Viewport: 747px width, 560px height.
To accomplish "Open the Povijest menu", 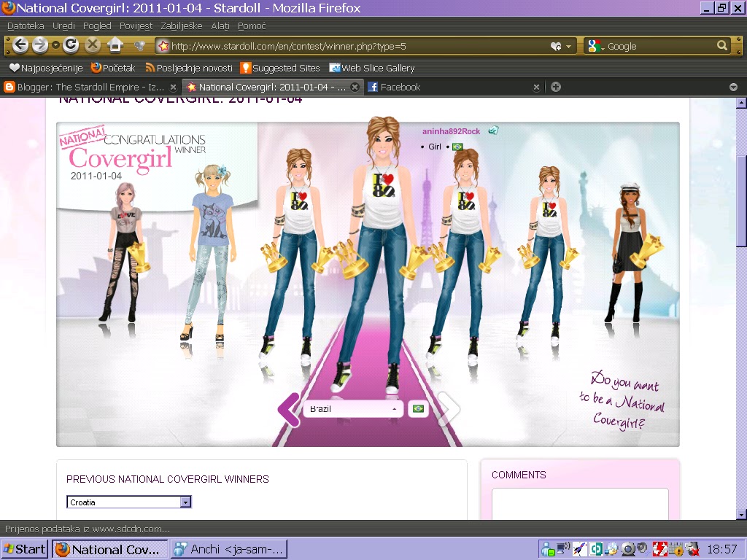I will [x=136, y=26].
